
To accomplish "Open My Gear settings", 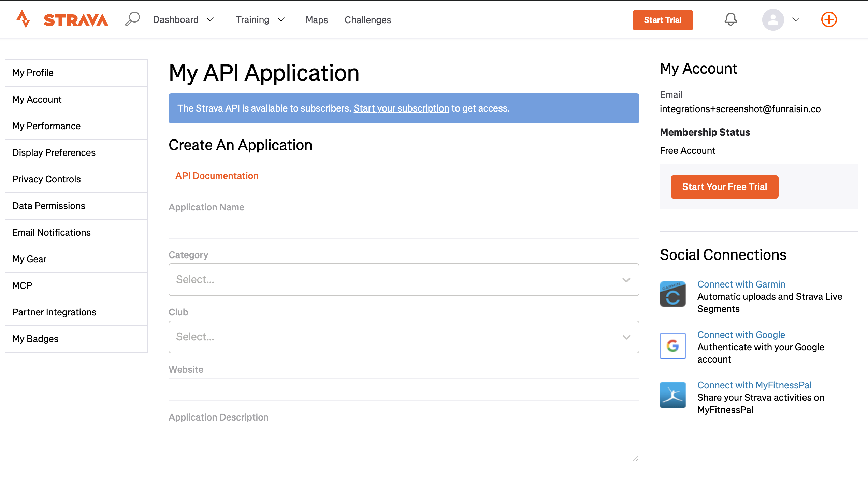I will pos(76,259).
